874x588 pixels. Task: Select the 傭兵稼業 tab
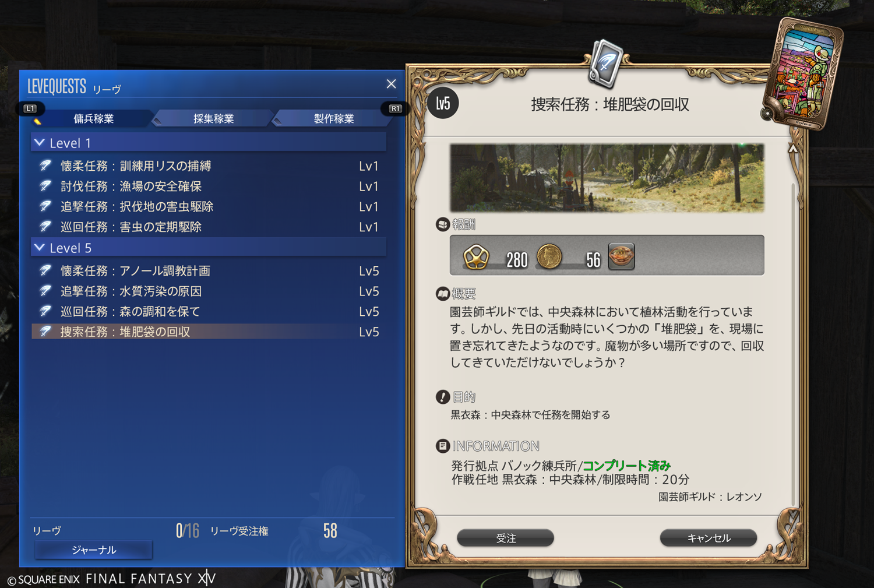(93, 118)
